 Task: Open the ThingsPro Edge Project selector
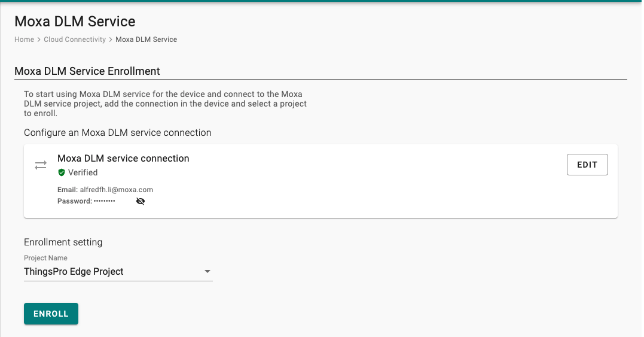118,271
